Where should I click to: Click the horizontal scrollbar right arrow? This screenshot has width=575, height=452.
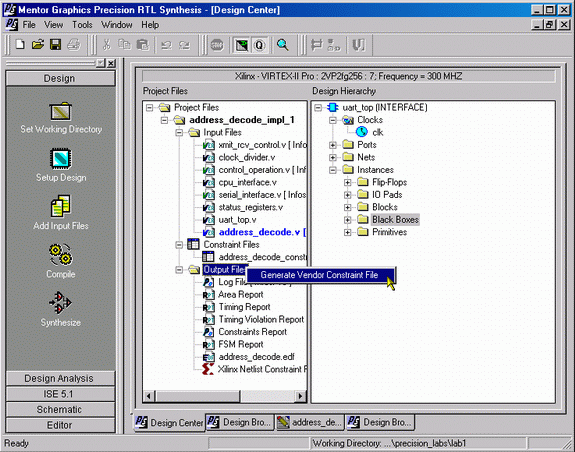tap(300, 396)
